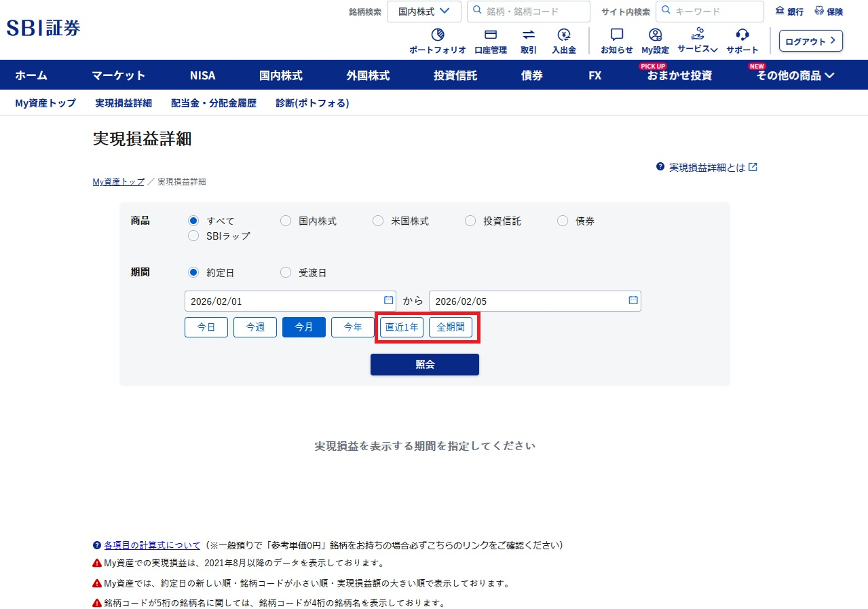This screenshot has height=609, width=868.
Task: Switch to 配当金・分配金履歴 sub-tab
Action: click(214, 103)
